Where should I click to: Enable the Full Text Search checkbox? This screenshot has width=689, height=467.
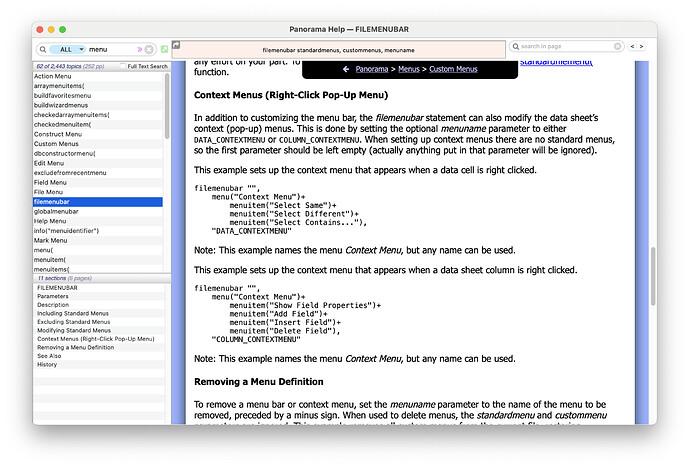click(x=123, y=66)
